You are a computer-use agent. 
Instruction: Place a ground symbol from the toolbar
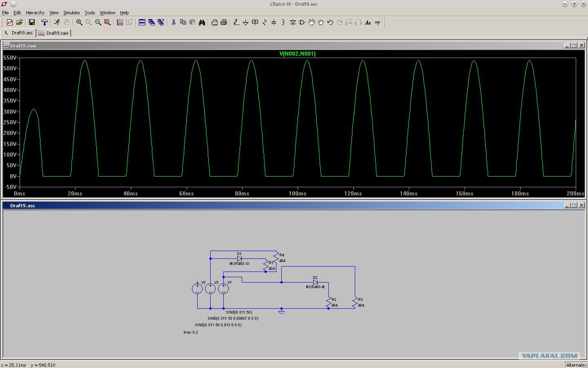245,22
